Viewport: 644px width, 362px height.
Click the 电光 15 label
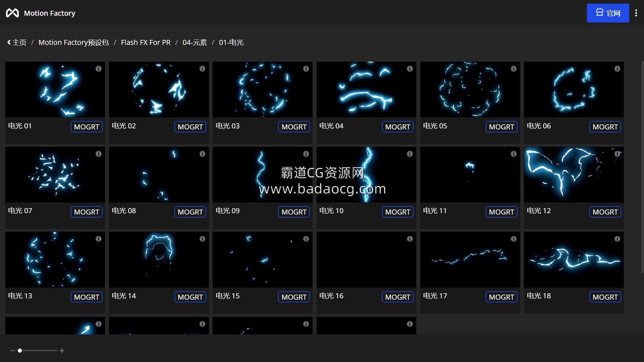[x=227, y=296]
